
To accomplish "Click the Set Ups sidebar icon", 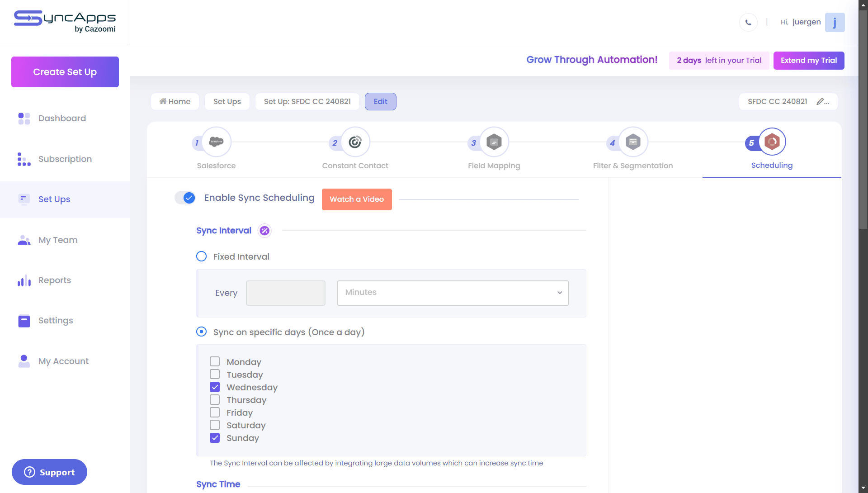I will coord(24,199).
